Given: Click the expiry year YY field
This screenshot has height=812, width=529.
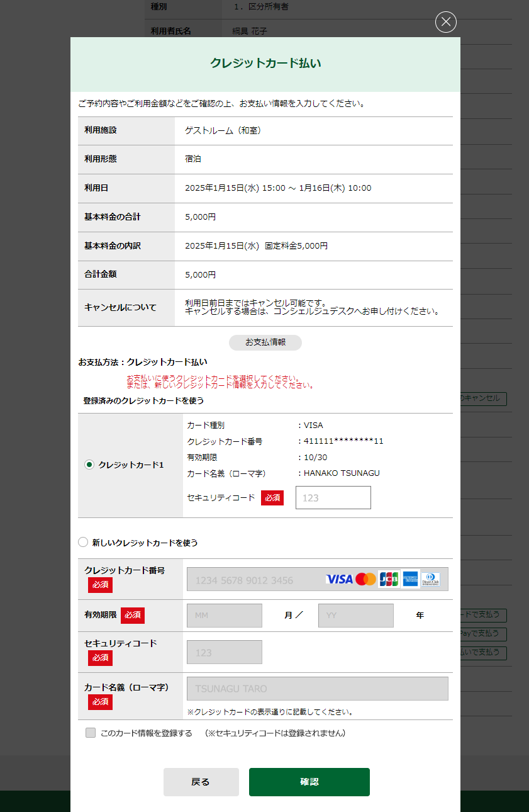Looking at the screenshot, I should coord(355,616).
